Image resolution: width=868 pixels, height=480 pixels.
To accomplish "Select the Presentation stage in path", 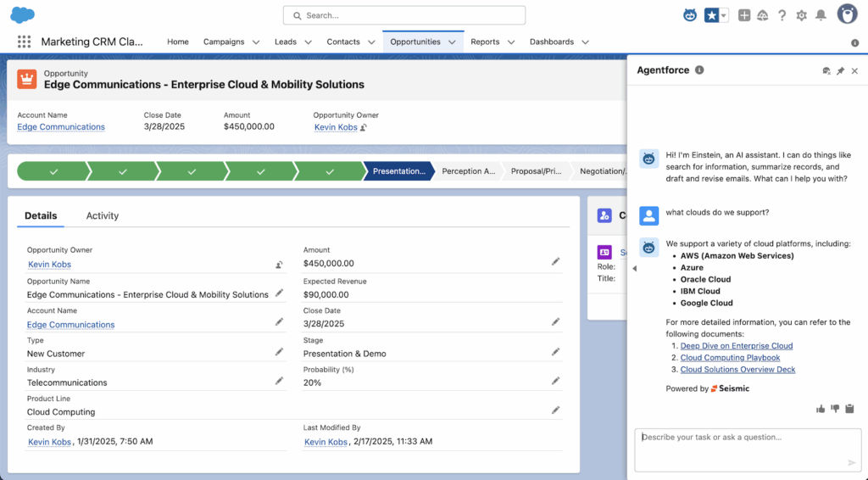I will coord(398,171).
